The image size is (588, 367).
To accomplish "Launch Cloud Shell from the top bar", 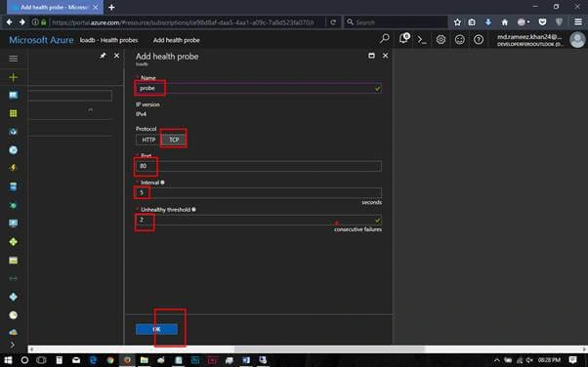I will (422, 40).
